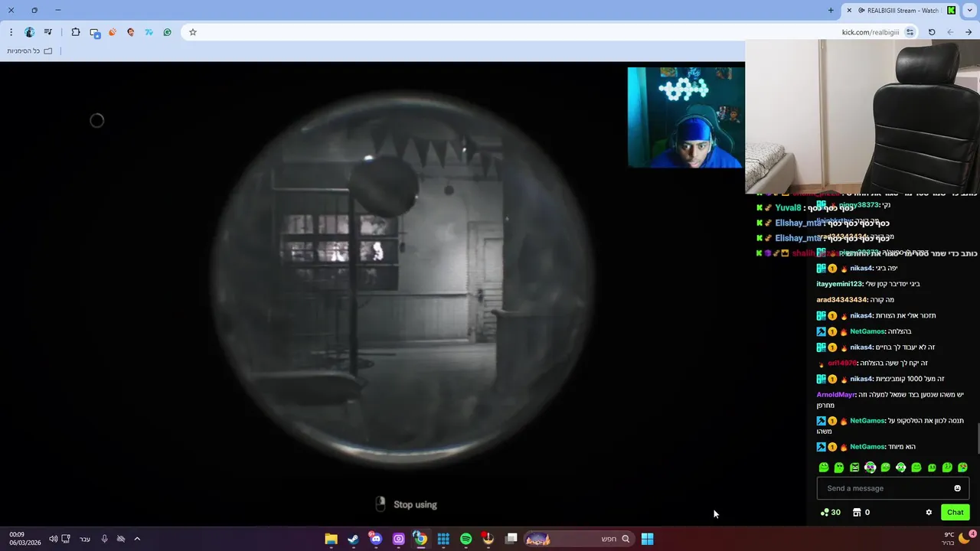Click the orange extension icon in toolbar
The width and height of the screenshot is (980, 551).
pyautogui.click(x=113, y=32)
